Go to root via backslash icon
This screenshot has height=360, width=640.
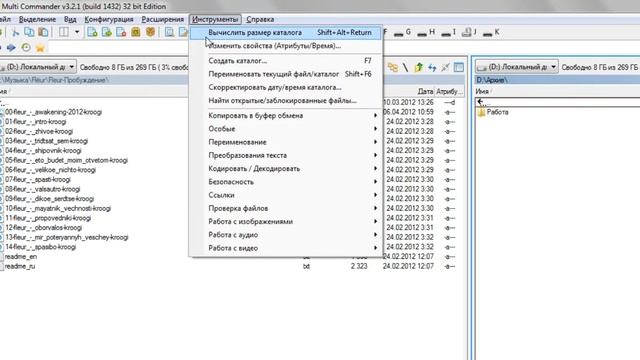point(405,67)
